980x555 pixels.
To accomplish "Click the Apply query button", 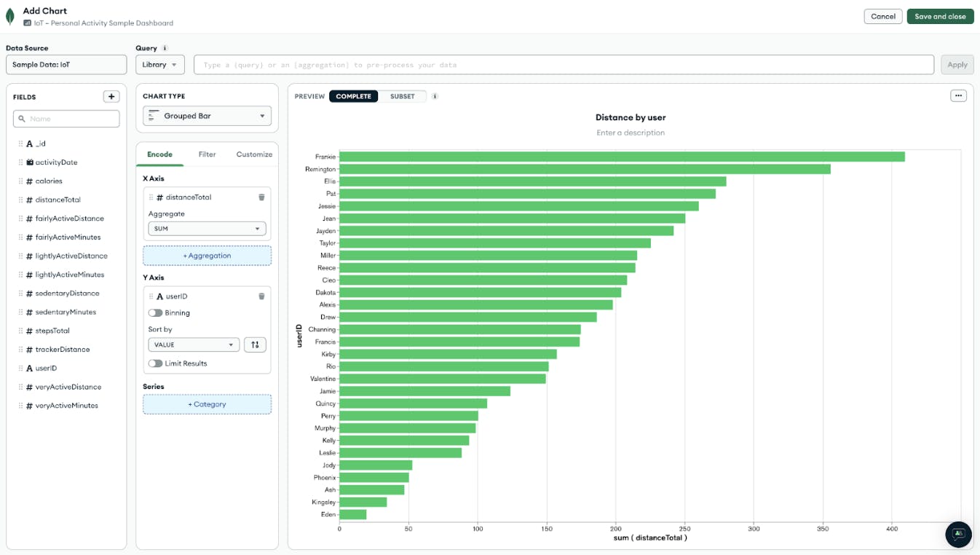I will [x=957, y=65].
